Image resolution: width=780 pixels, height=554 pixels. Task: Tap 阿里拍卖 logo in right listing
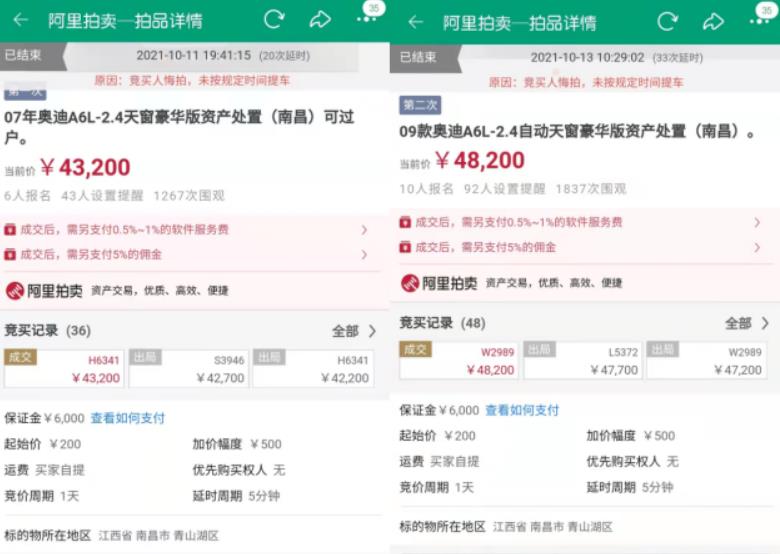[x=439, y=283]
